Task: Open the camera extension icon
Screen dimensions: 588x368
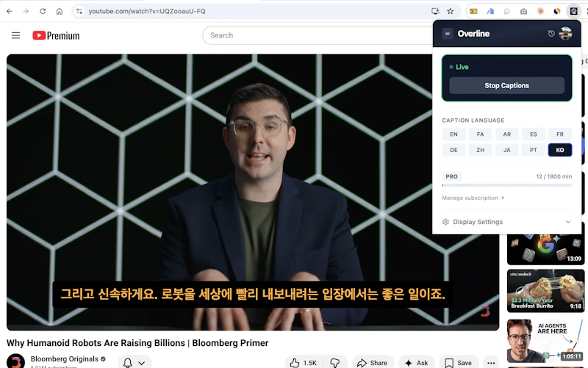Action: (523, 11)
